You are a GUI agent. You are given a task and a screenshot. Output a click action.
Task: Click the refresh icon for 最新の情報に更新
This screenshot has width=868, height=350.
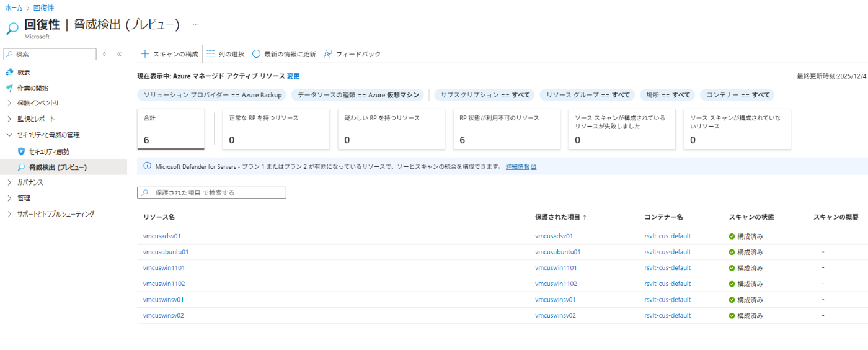coord(256,54)
